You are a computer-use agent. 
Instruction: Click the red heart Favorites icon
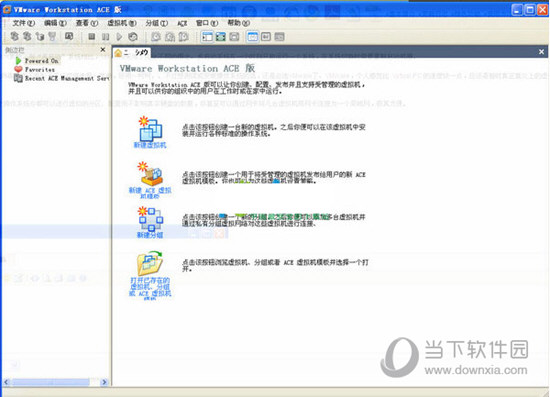tap(18, 69)
